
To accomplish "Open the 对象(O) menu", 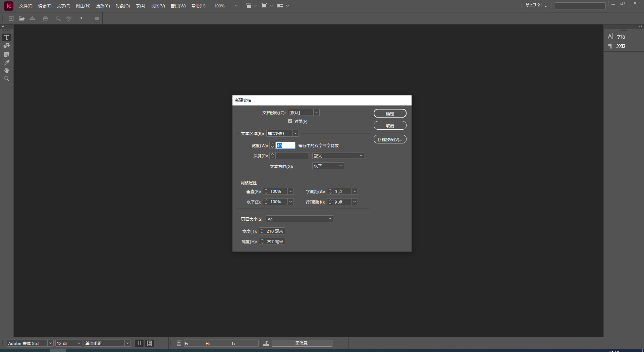I will click(x=123, y=6).
